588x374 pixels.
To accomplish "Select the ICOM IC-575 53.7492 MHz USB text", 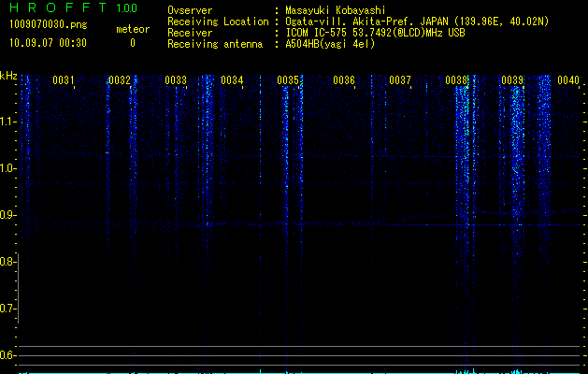I will click(375, 33).
